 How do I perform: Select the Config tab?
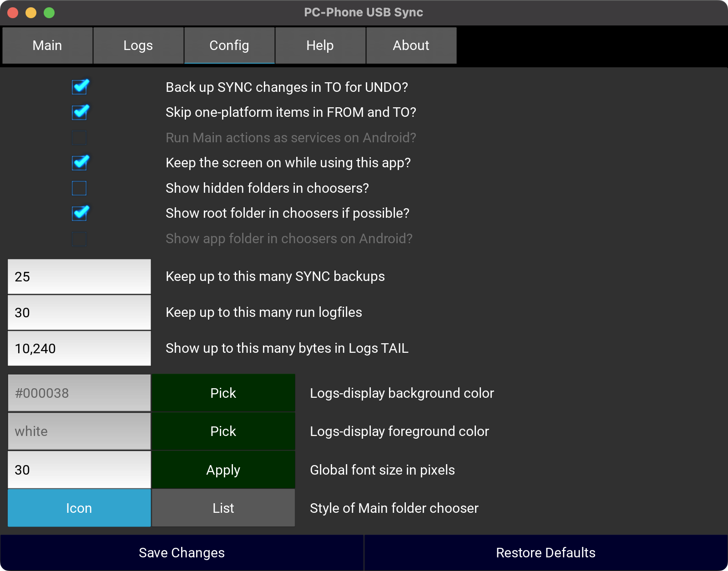pyautogui.click(x=229, y=45)
